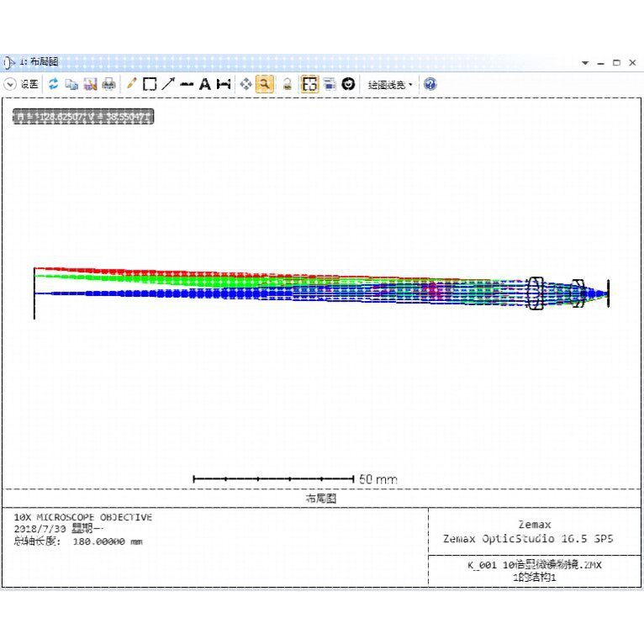Open help with the blue question mark icon
This screenshot has width=644, height=644.
point(430,84)
